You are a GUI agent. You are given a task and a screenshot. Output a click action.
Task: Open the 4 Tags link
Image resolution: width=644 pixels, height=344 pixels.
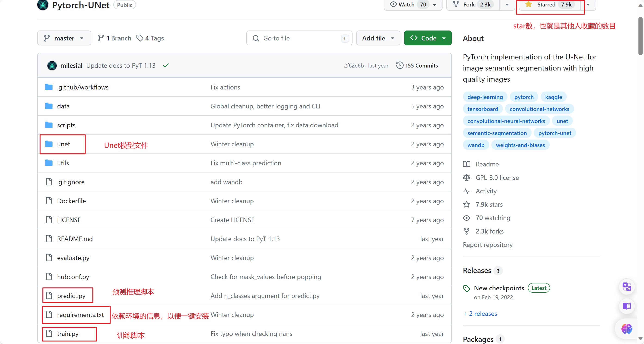point(150,38)
